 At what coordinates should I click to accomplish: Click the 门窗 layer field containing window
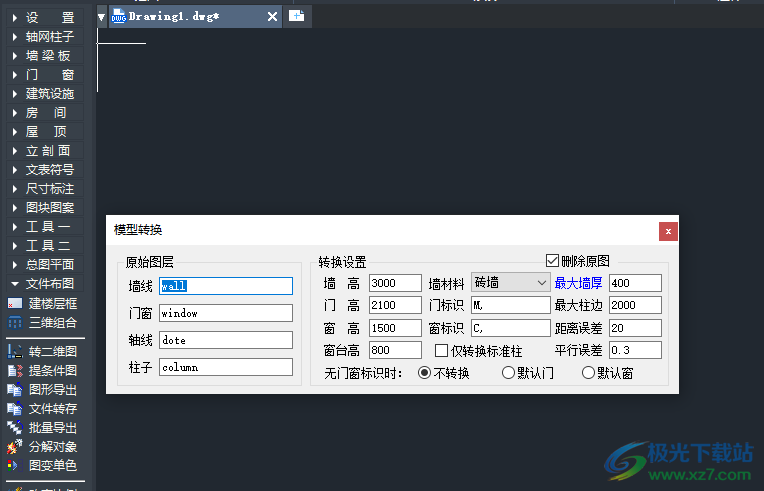click(226, 313)
